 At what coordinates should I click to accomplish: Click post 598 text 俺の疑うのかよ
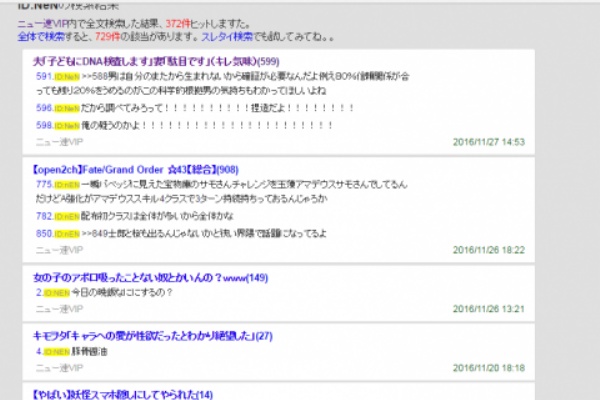click(111, 126)
